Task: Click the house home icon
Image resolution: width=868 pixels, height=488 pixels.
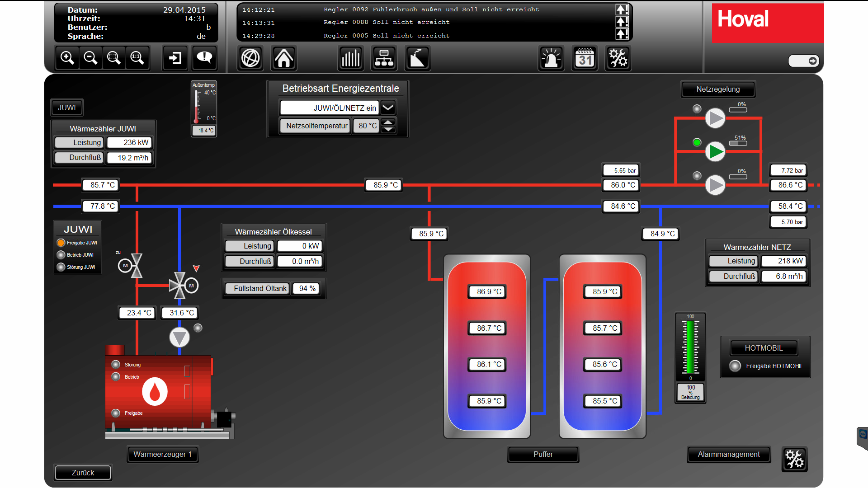Action: point(284,58)
